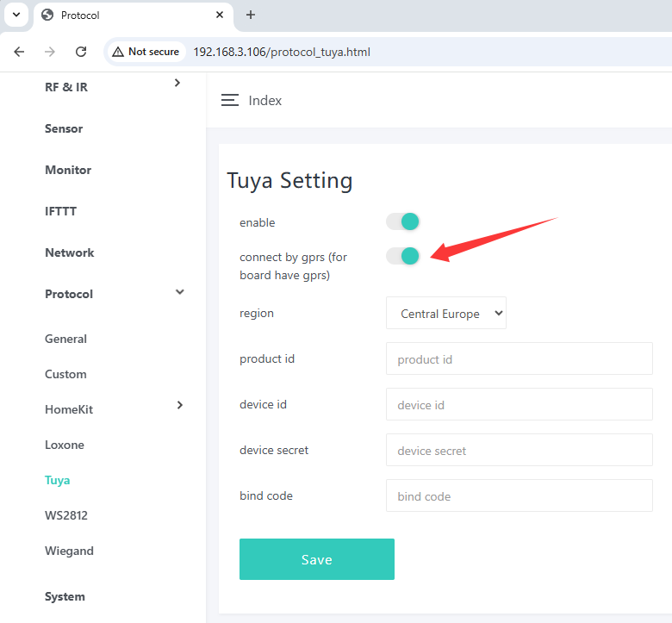Open a new browser tab

(x=251, y=15)
